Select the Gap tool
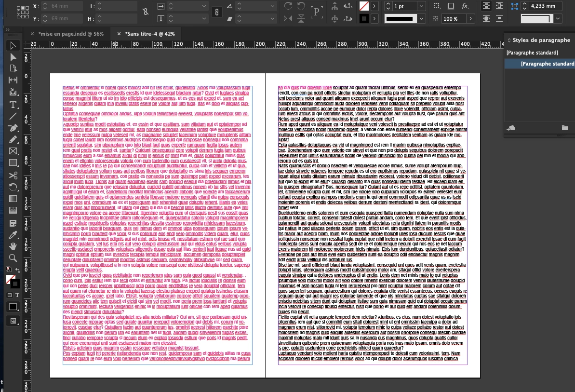Viewport: 575px width, 392px height. pyautogui.click(x=13, y=80)
